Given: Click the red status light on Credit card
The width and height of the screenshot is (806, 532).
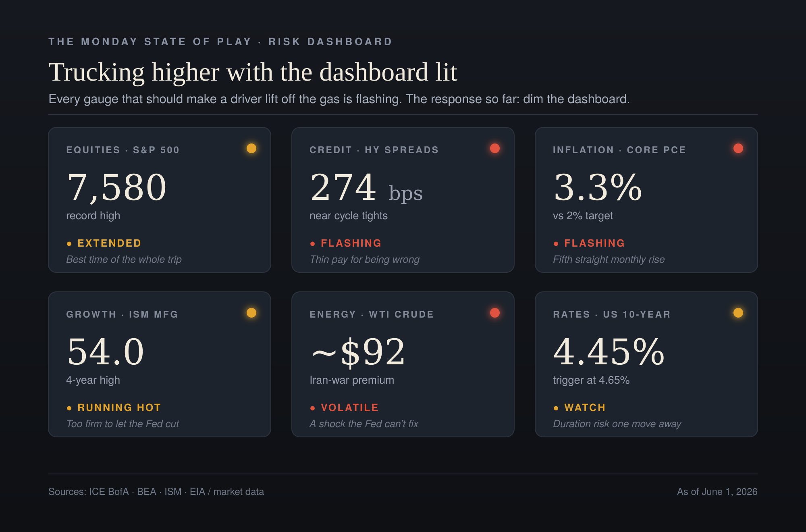Looking at the screenshot, I should point(495,148).
